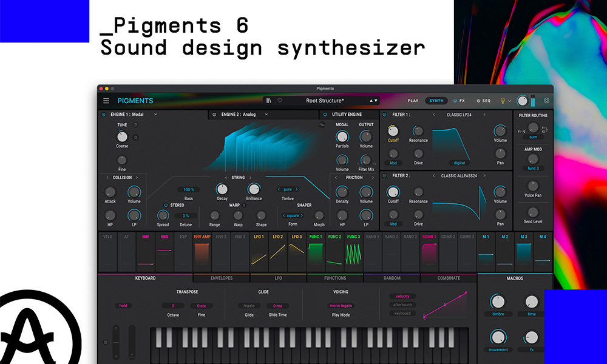The image size is (607, 364).
Task: Toggle Filter 1 power button
Action: (x=384, y=115)
